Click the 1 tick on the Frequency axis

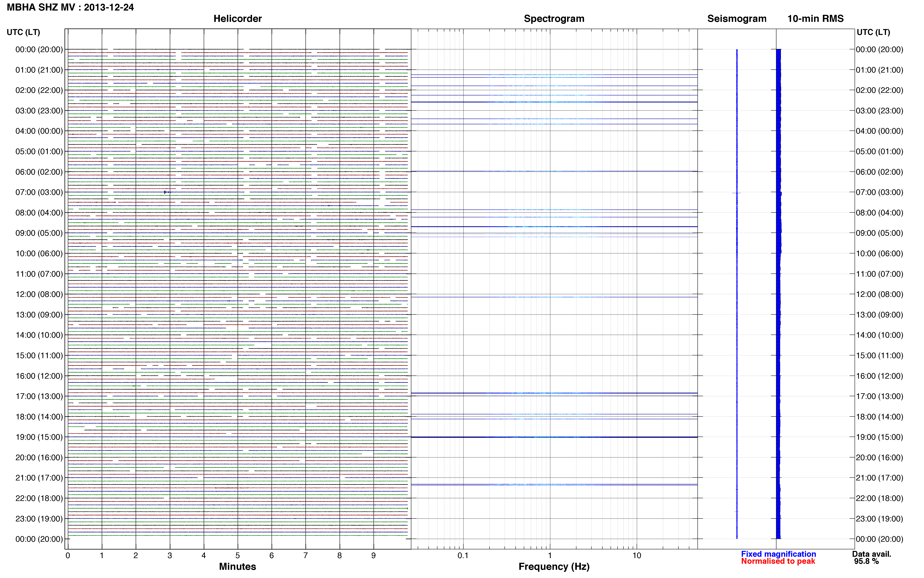coord(550,555)
